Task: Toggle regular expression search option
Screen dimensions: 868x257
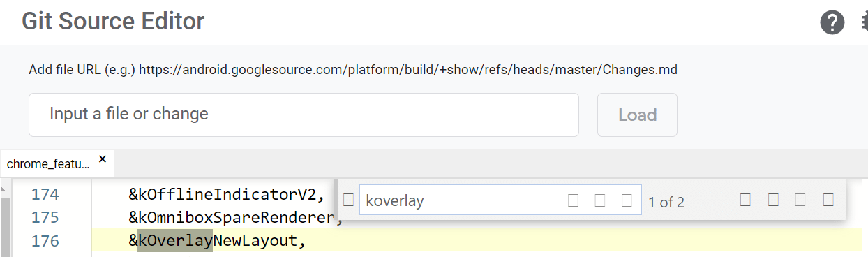Action: point(627,201)
